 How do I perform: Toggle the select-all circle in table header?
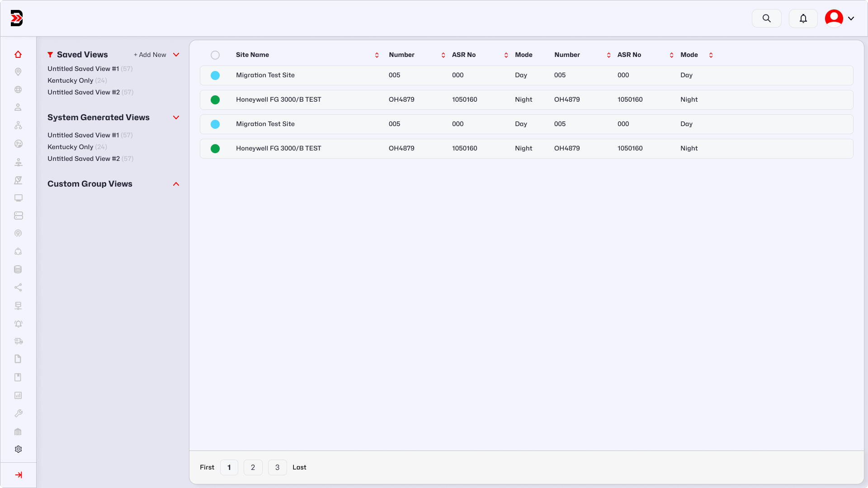[215, 55]
